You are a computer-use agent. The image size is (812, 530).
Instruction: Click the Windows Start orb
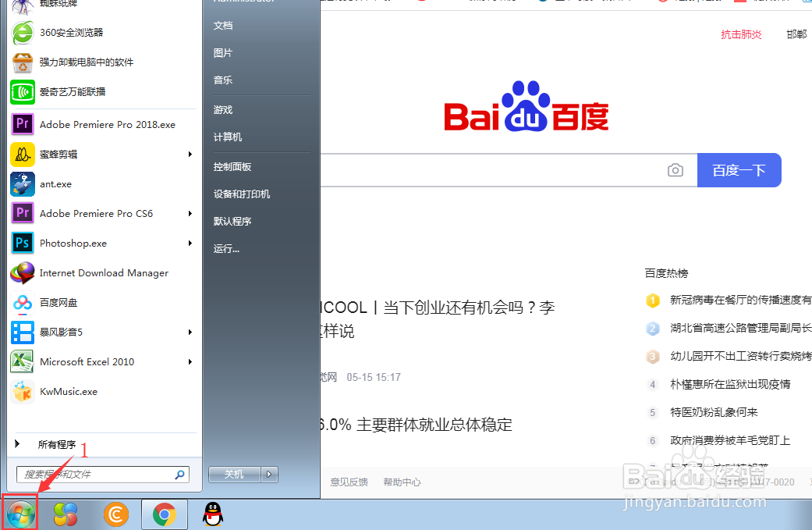pos(21,514)
